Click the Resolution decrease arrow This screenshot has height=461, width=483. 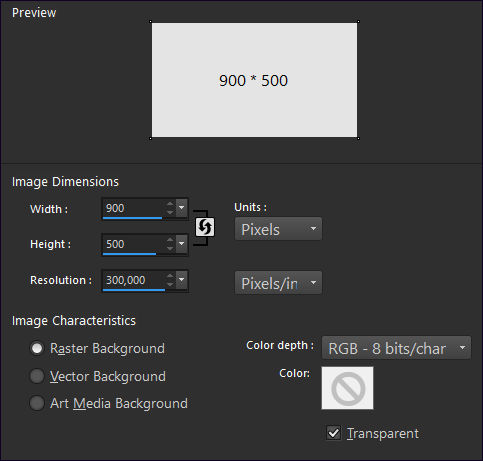[170, 284]
